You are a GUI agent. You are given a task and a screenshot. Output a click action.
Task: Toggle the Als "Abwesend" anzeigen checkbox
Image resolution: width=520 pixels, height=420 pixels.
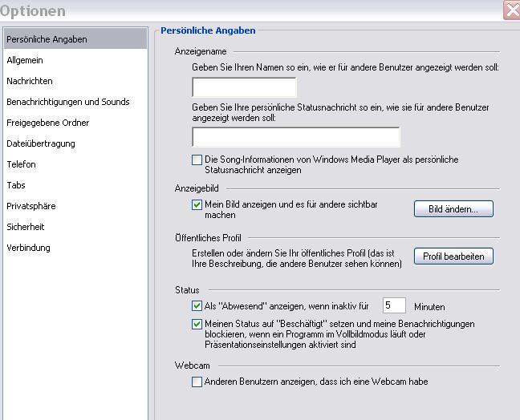(x=197, y=305)
